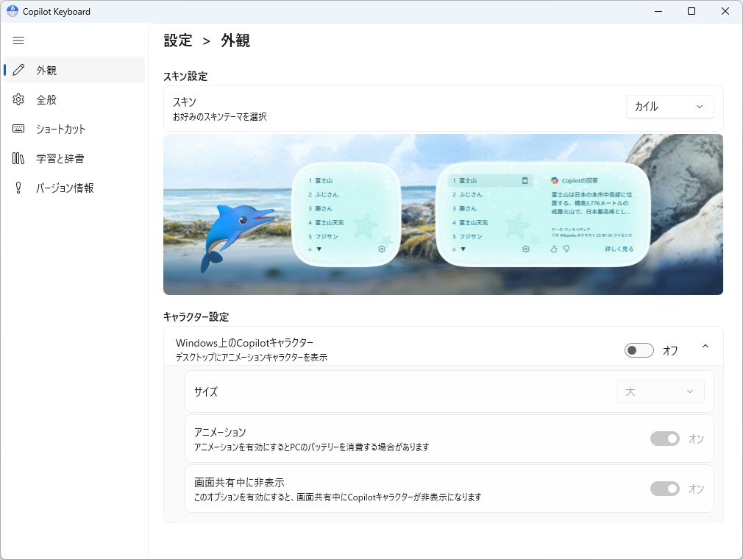Viewport: 743px width, 560px height.
Task: Maximize the Copilot Keyboard window
Action: [692, 11]
